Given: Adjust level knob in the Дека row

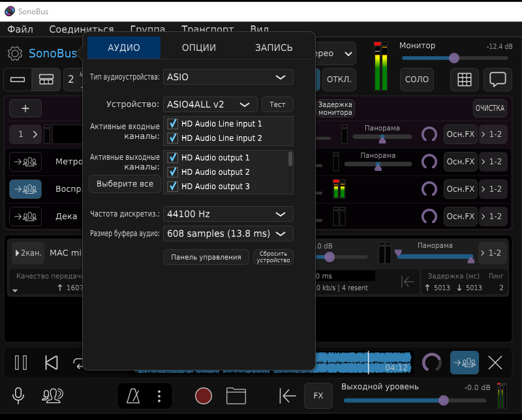Looking at the screenshot, I should pyautogui.click(x=429, y=217).
